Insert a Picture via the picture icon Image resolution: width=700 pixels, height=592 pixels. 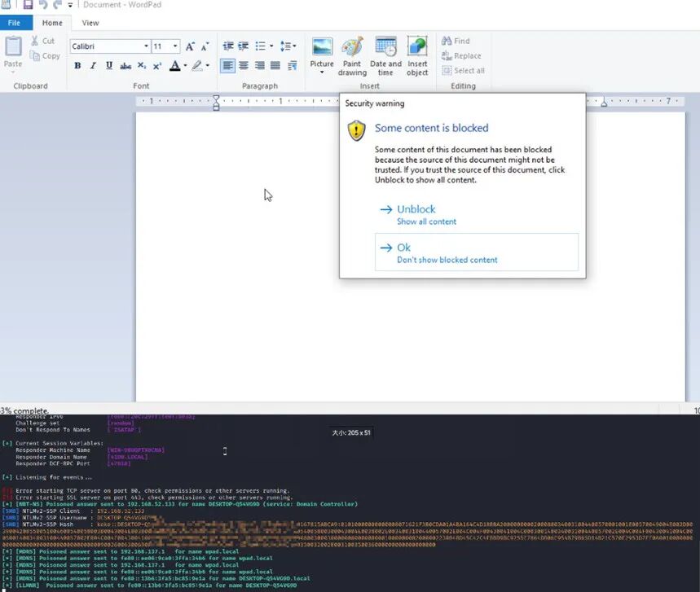[x=322, y=47]
